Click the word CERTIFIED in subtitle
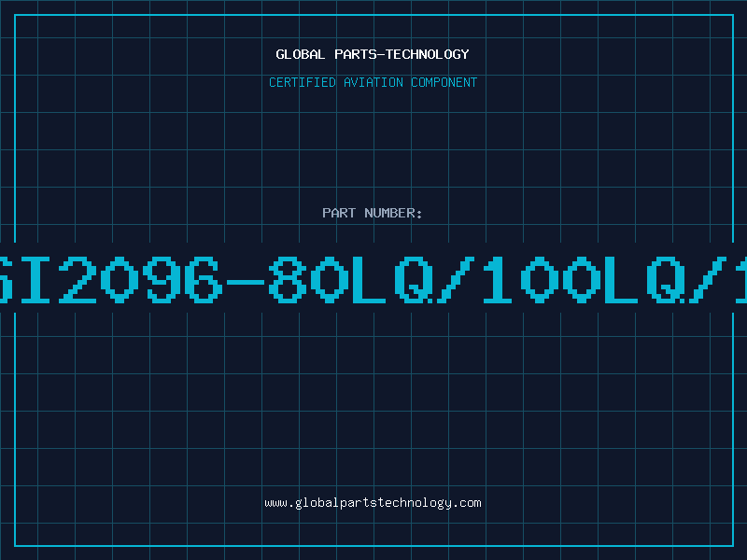Viewport: 747px width, 560px height. point(303,82)
